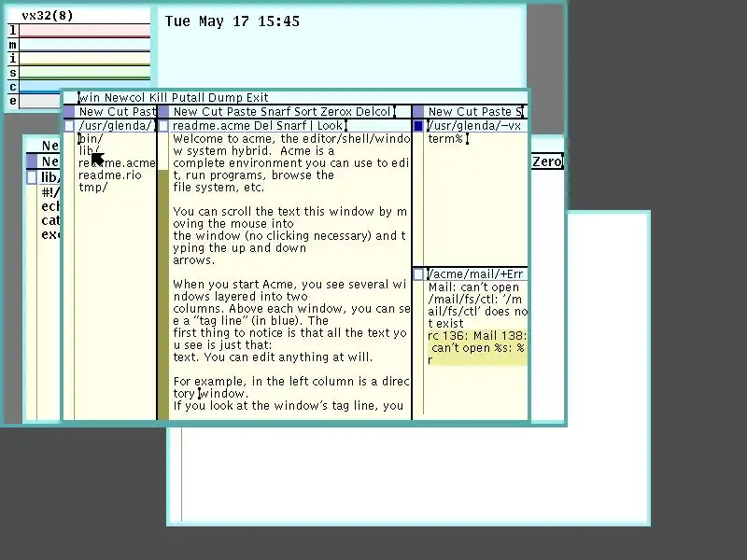This screenshot has width=747, height=560.
Task: Run Dump in the acme top tag
Action: (225, 98)
